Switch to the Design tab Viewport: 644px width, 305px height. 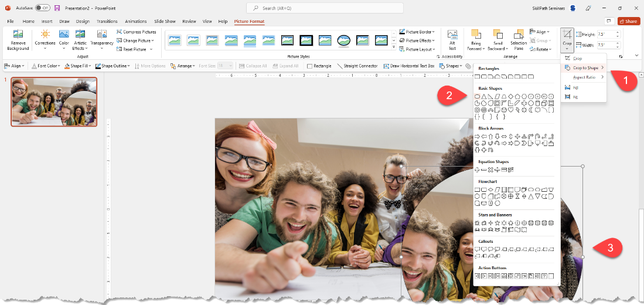point(83,21)
